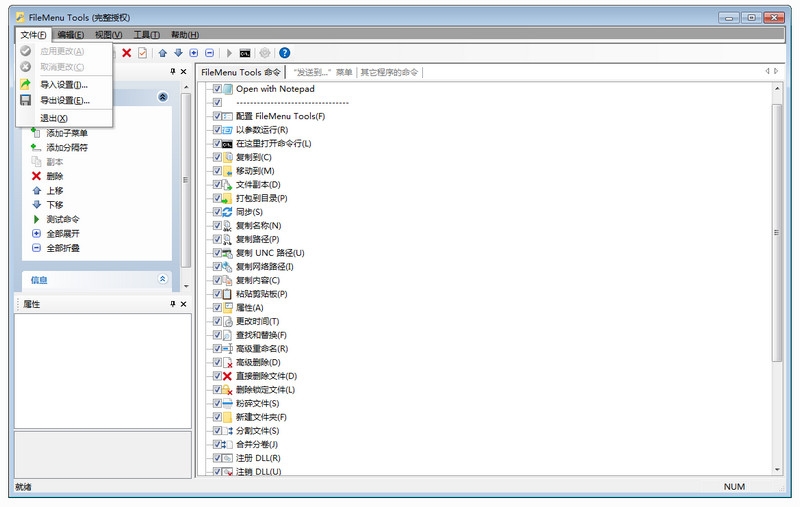Switch to 其它程序的命令 tab

[389, 72]
